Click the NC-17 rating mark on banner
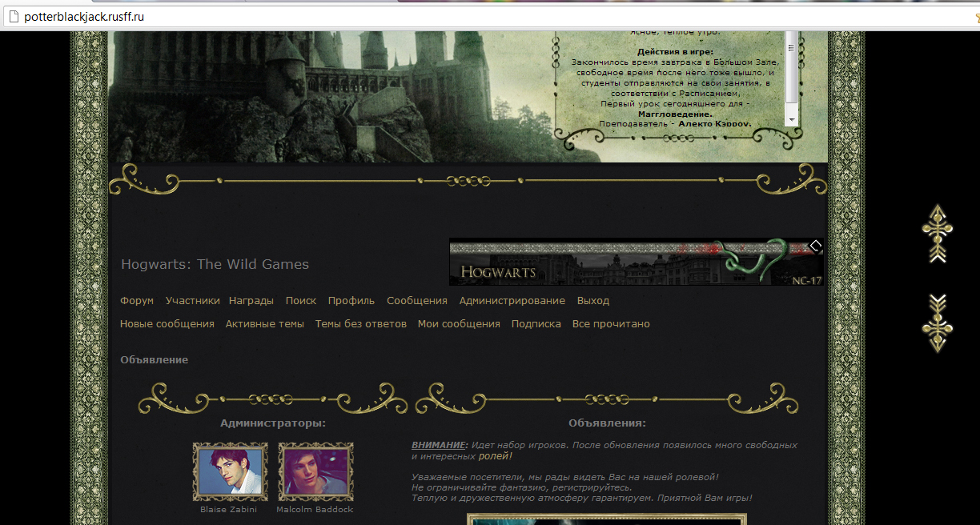This screenshot has height=525, width=980. (806, 280)
